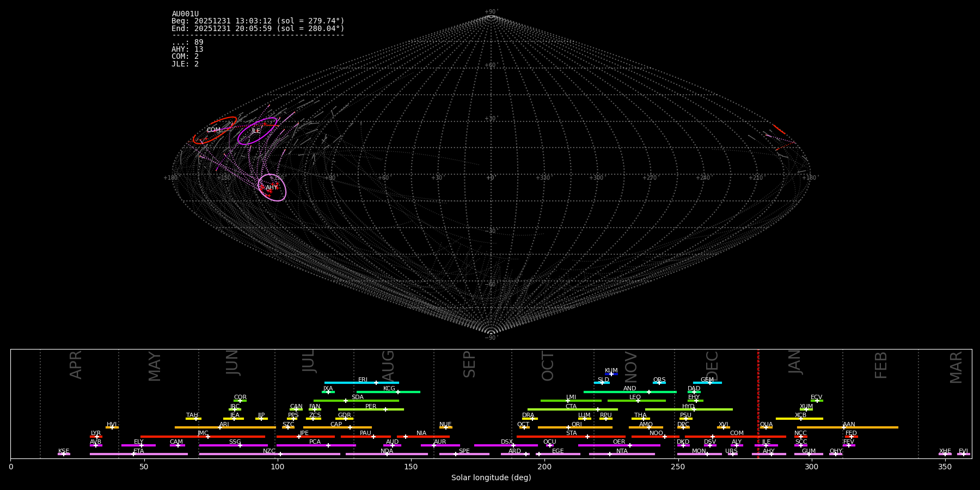Image resolution: width=980 pixels, height=490 pixels.
Task: Click the Solar longitude axis title
Action: [491, 478]
